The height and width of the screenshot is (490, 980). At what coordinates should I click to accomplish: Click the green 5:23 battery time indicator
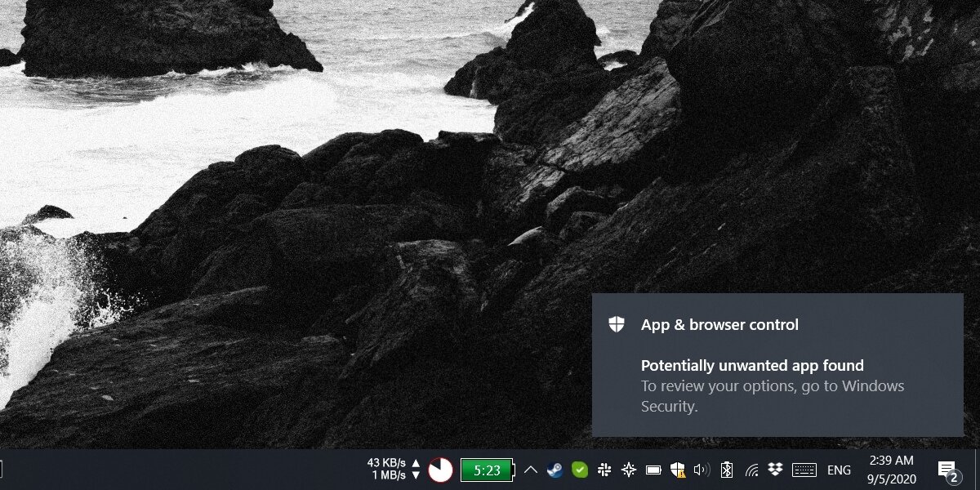(x=488, y=470)
